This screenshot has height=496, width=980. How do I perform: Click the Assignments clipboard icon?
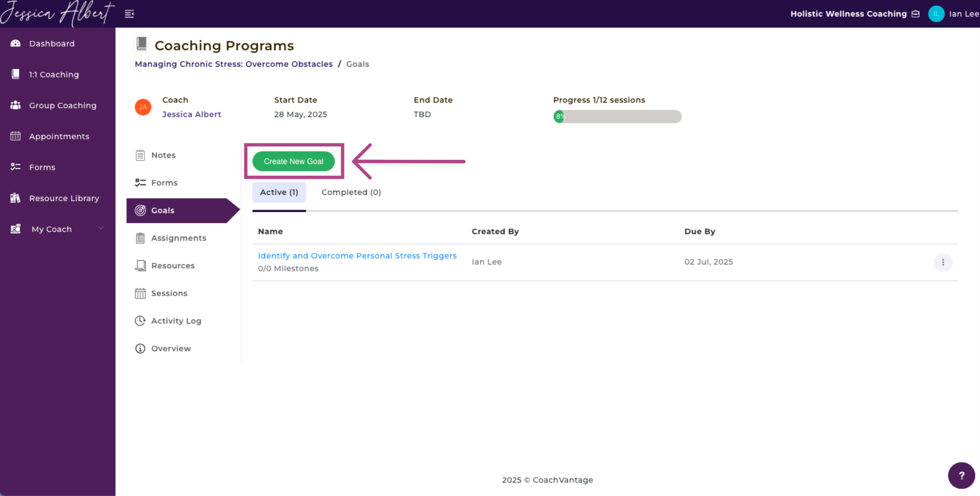[x=140, y=238]
